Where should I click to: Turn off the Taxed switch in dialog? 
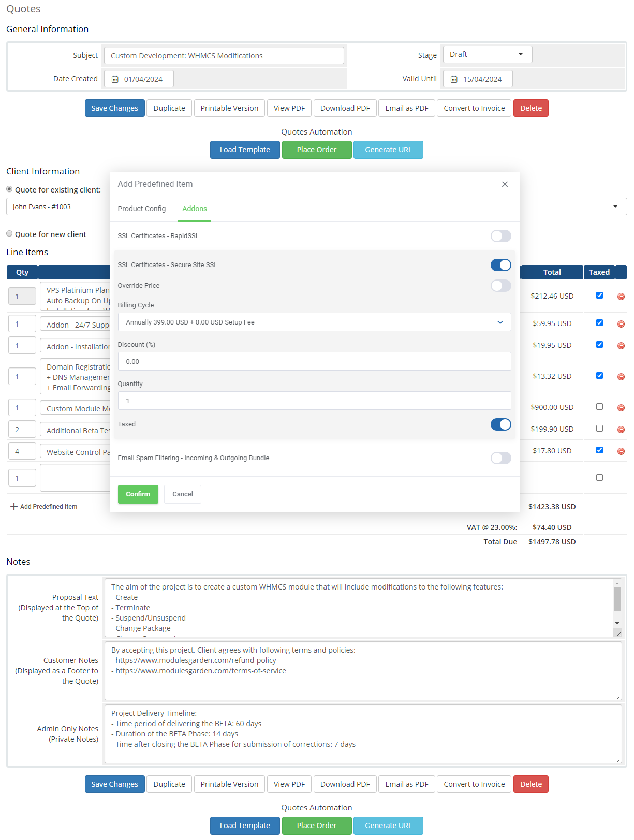coord(500,424)
